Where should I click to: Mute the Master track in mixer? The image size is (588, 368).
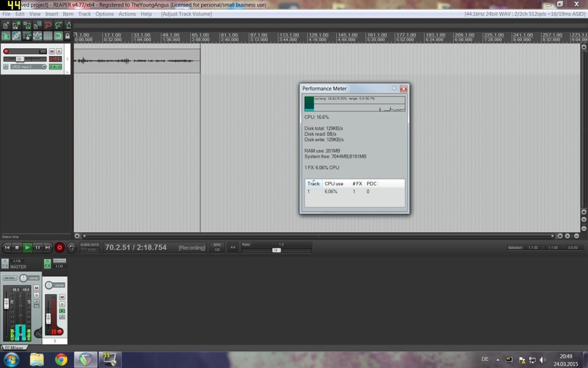click(x=36, y=287)
